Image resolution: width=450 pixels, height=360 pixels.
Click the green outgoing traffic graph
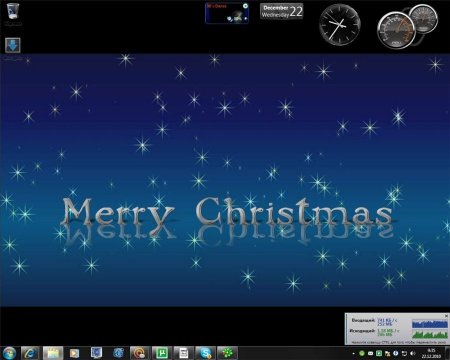[x=430, y=334]
